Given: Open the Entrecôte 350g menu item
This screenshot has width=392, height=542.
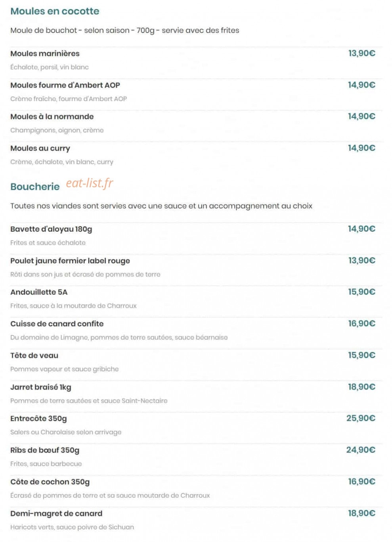Looking at the screenshot, I should coord(38,419).
